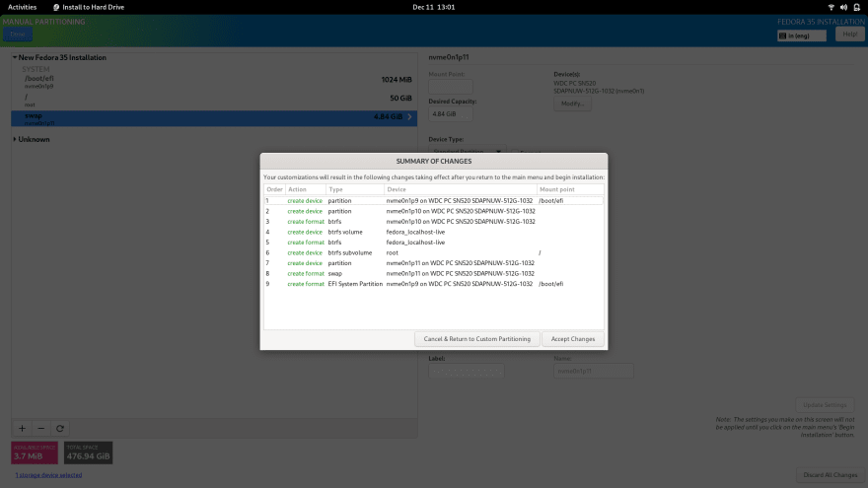Open the power menu icon in the top bar

pos(857,7)
